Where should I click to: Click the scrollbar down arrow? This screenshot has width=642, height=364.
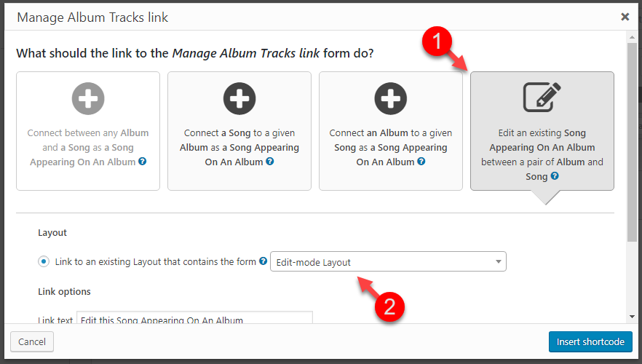click(632, 317)
